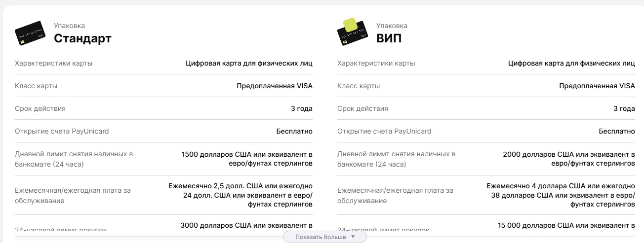Click Предоплаченная VISA in the ВИП column
Screen dimensions: 644x243
[x=597, y=86]
